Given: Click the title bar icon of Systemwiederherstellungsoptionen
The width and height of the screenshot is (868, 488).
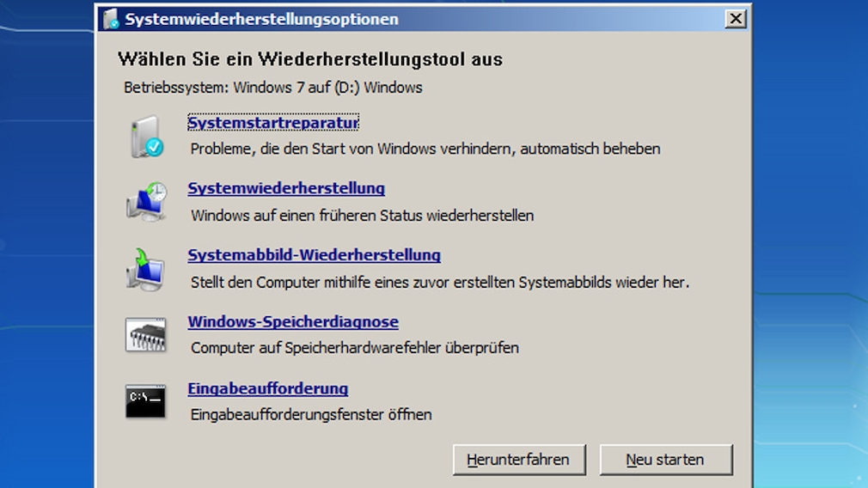Looking at the screenshot, I should 111,19.
